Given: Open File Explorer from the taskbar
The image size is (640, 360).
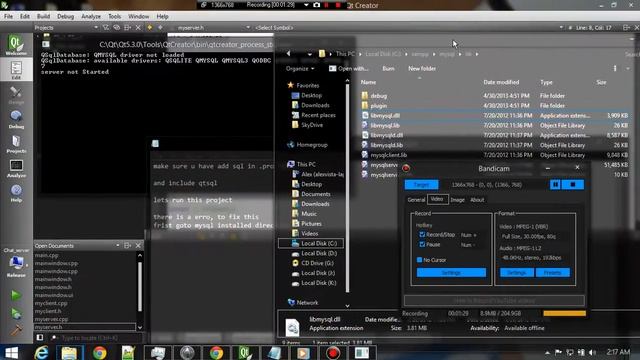Looking at the screenshot, I should pos(69,353).
